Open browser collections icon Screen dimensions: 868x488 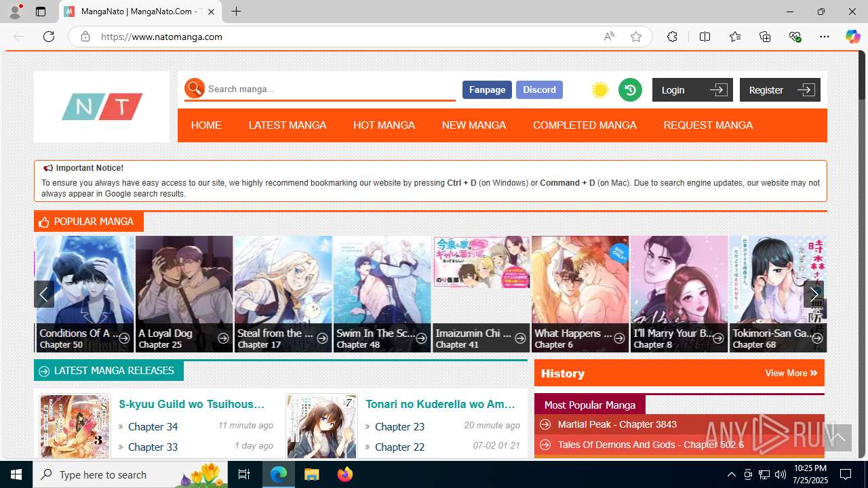[x=765, y=37]
